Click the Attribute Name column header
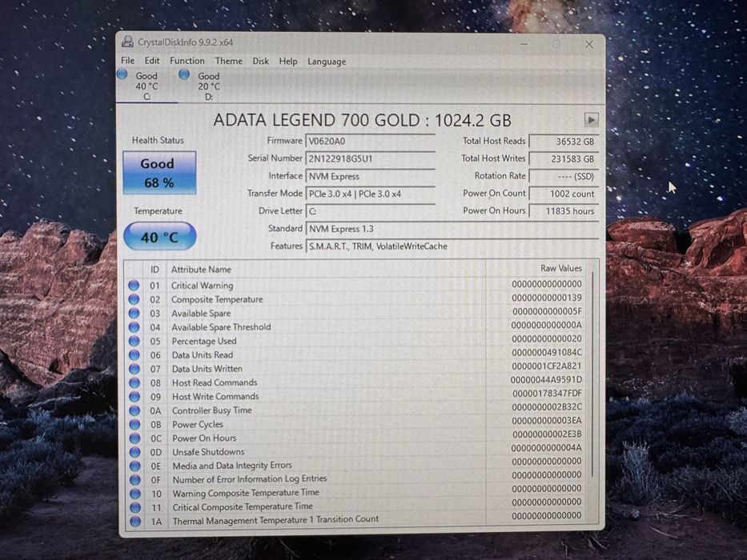 [x=326, y=269]
